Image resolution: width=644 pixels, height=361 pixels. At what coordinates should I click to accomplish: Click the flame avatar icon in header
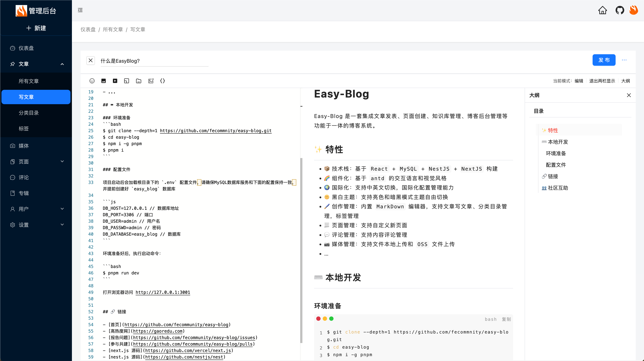click(x=634, y=10)
